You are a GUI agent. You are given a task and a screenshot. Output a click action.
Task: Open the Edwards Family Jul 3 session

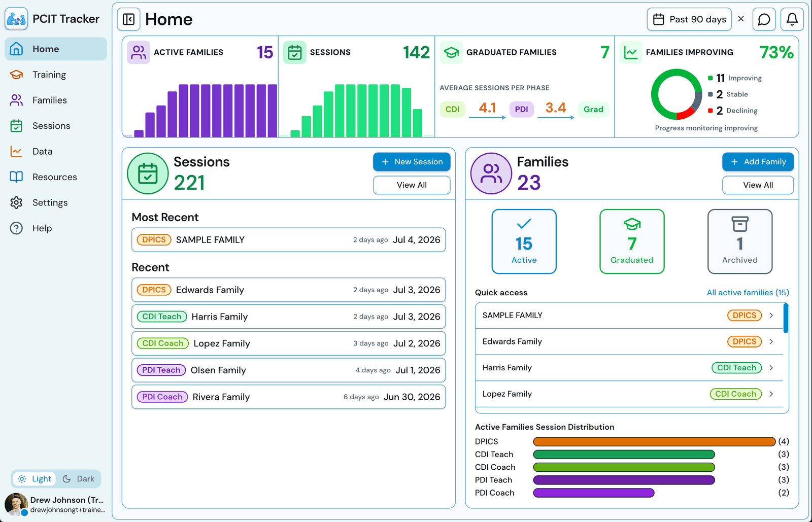click(x=289, y=290)
